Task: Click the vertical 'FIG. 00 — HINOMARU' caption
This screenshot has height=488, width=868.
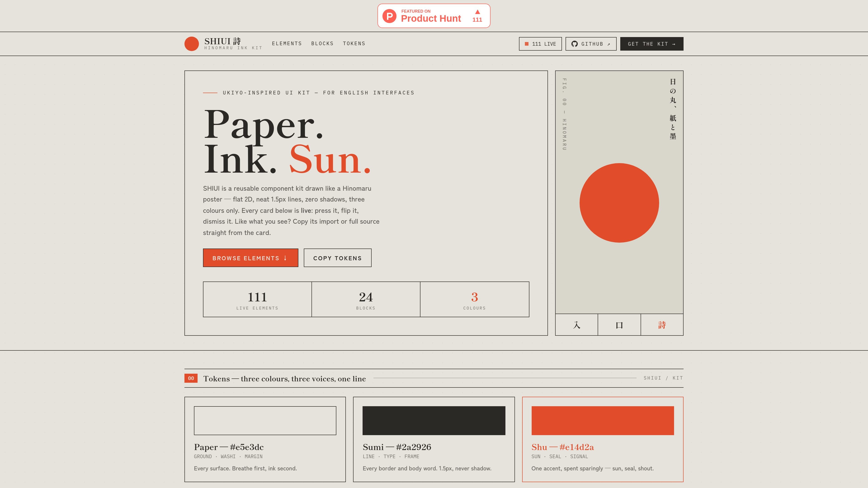Action: click(x=564, y=114)
